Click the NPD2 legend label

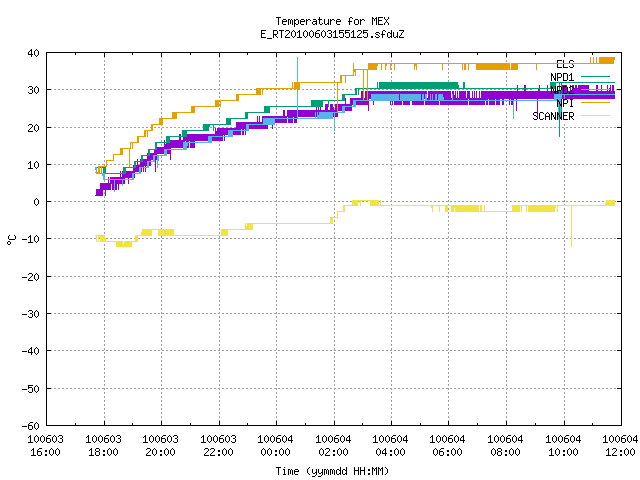pyautogui.click(x=562, y=90)
